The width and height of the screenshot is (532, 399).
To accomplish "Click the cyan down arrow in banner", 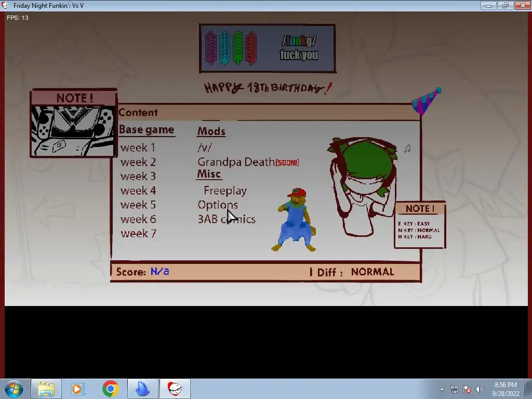I will [224, 48].
